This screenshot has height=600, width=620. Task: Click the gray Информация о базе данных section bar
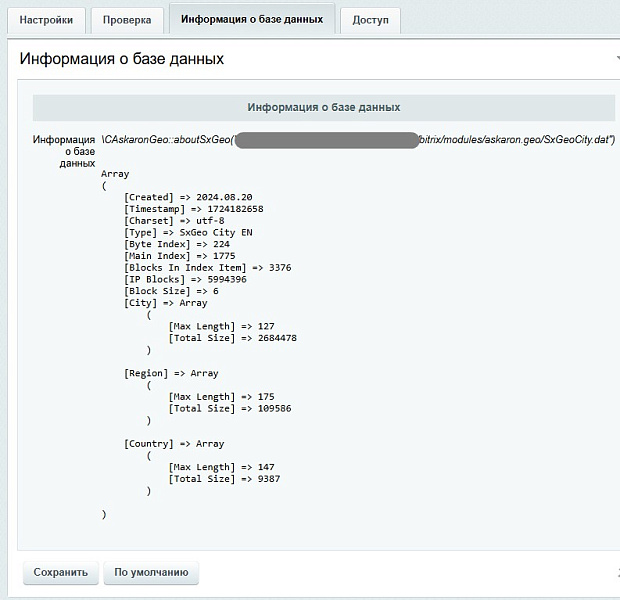pyautogui.click(x=324, y=107)
